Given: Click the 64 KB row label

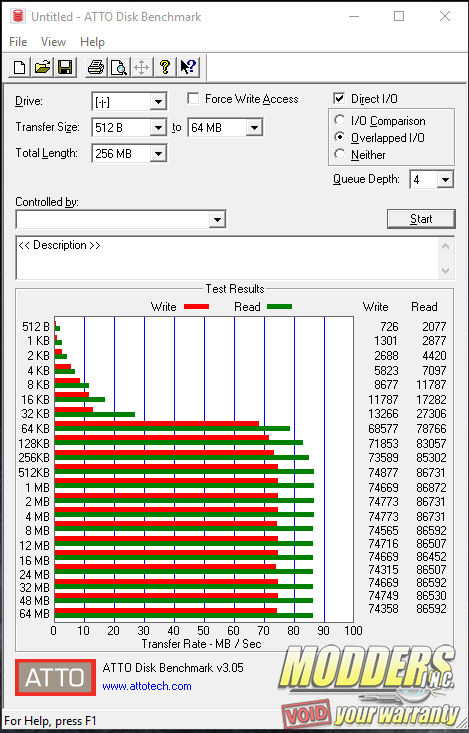Looking at the screenshot, I should pyautogui.click(x=35, y=428).
